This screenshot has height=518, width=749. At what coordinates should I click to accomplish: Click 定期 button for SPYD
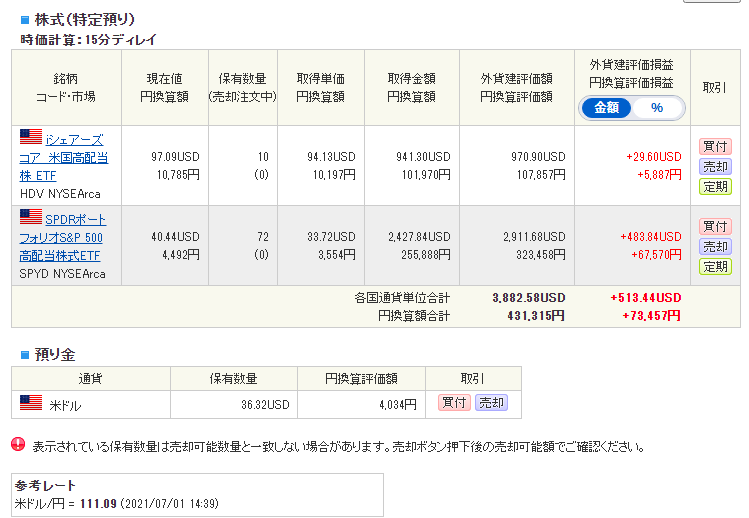click(715, 266)
